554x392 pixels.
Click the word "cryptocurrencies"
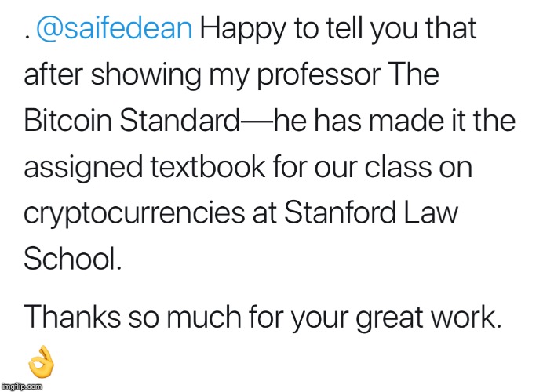tap(134, 214)
